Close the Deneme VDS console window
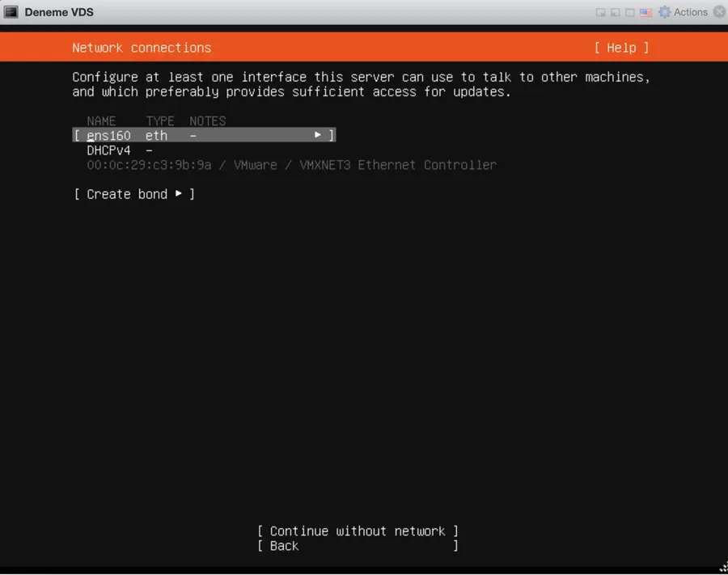This screenshot has height=575, width=728. click(720, 12)
